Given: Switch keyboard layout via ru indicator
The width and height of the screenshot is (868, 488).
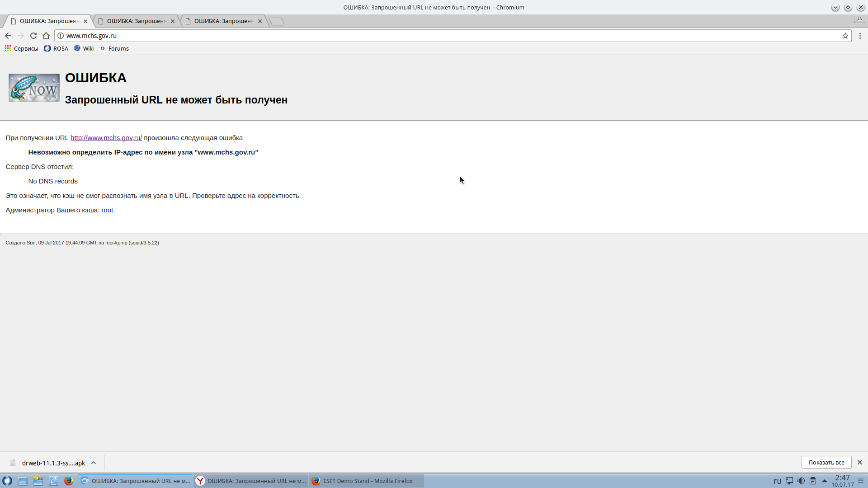Looking at the screenshot, I should pos(777,481).
